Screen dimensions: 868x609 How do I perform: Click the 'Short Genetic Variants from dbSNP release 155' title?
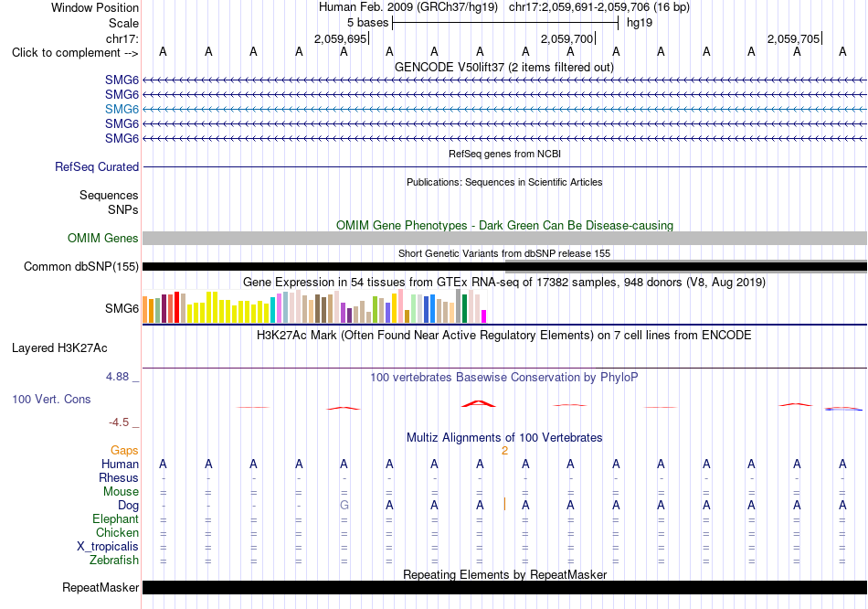click(x=504, y=253)
